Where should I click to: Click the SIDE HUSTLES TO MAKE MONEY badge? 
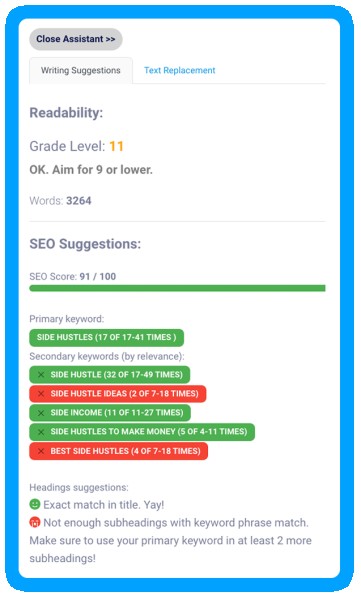pos(142,432)
